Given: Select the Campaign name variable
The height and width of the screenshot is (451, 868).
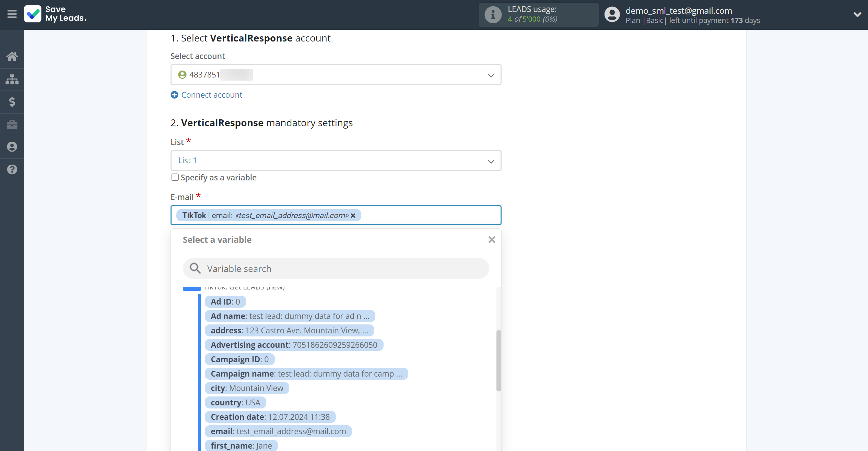Looking at the screenshot, I should (306, 374).
